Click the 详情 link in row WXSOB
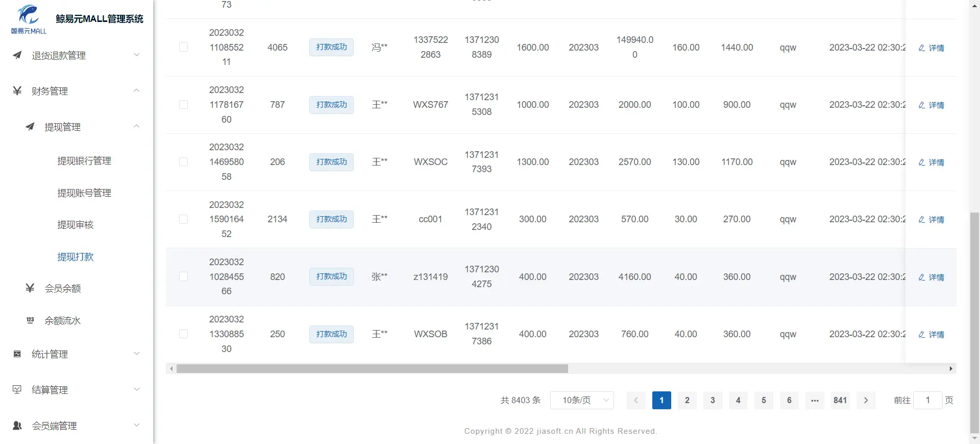The width and height of the screenshot is (980, 444). click(936, 335)
